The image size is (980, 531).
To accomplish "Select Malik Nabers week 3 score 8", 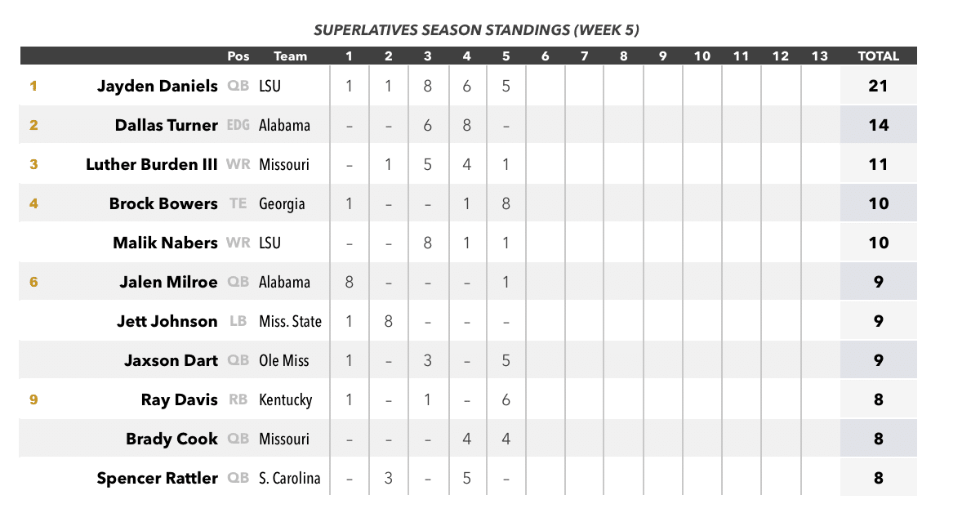I will [428, 243].
